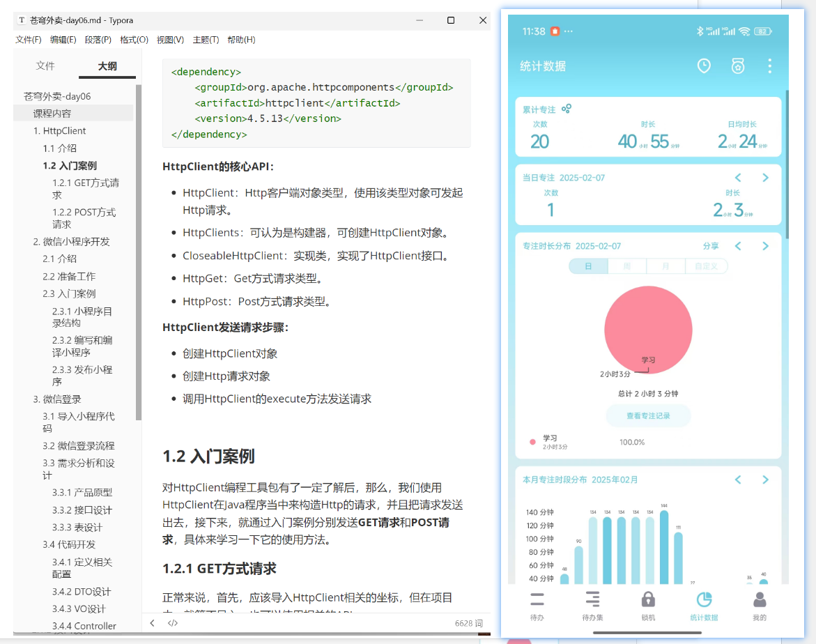Select the 周 week range segment
The height and width of the screenshot is (644, 816).
coord(627,266)
